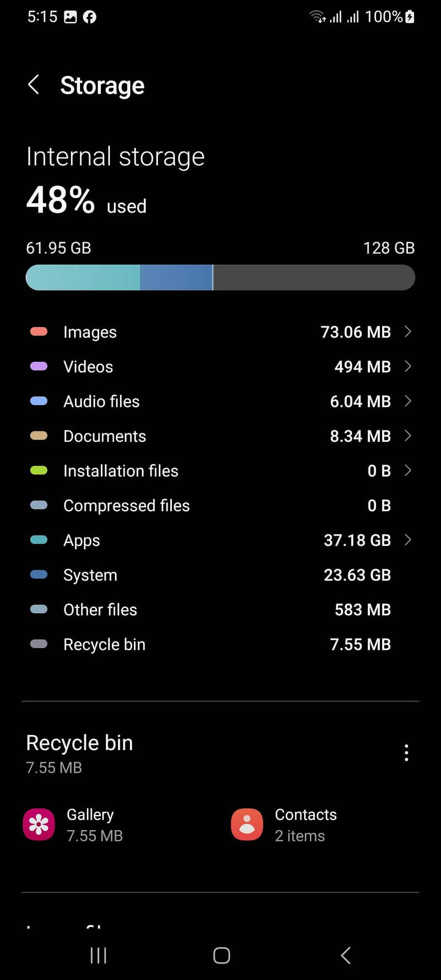This screenshot has height=980, width=441.
Task: Open the Installation files row
Action: tap(220, 471)
